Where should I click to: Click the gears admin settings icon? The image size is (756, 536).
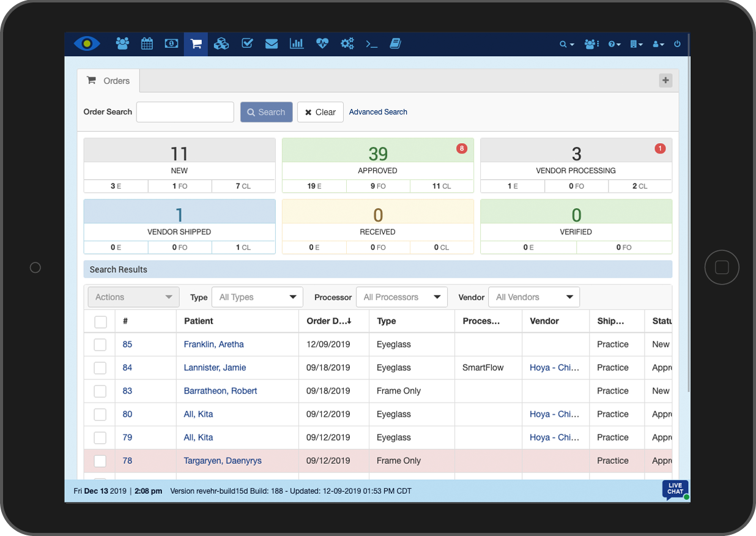pos(347,43)
